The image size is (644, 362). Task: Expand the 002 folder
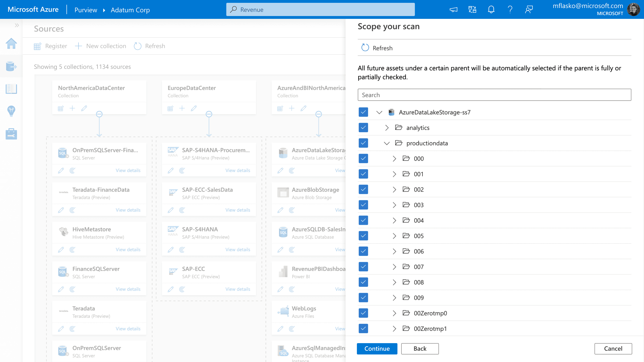tap(394, 189)
